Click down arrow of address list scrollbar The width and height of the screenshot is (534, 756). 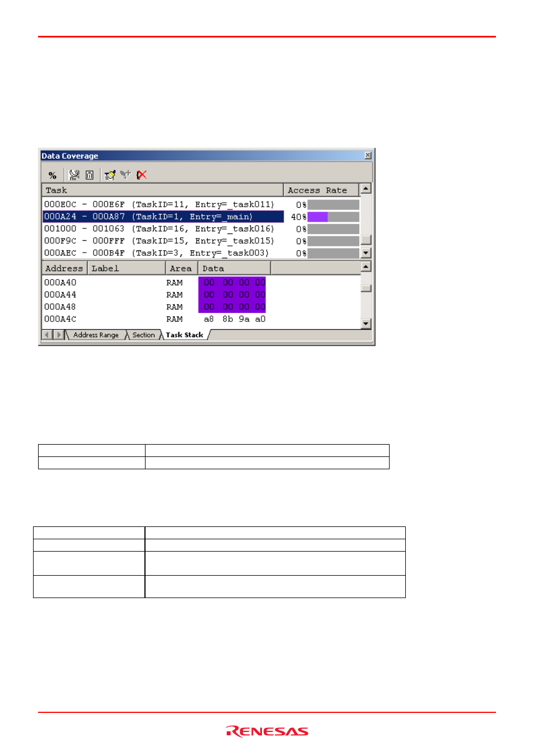[x=366, y=324]
